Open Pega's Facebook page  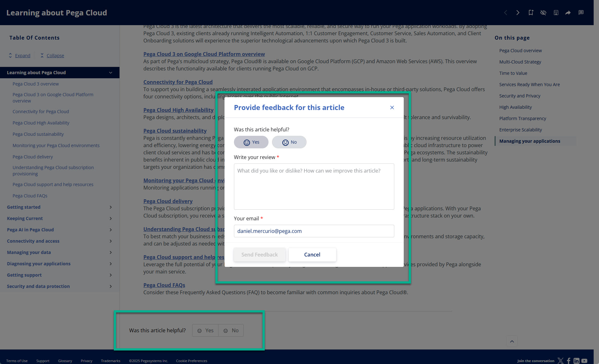click(x=568, y=361)
